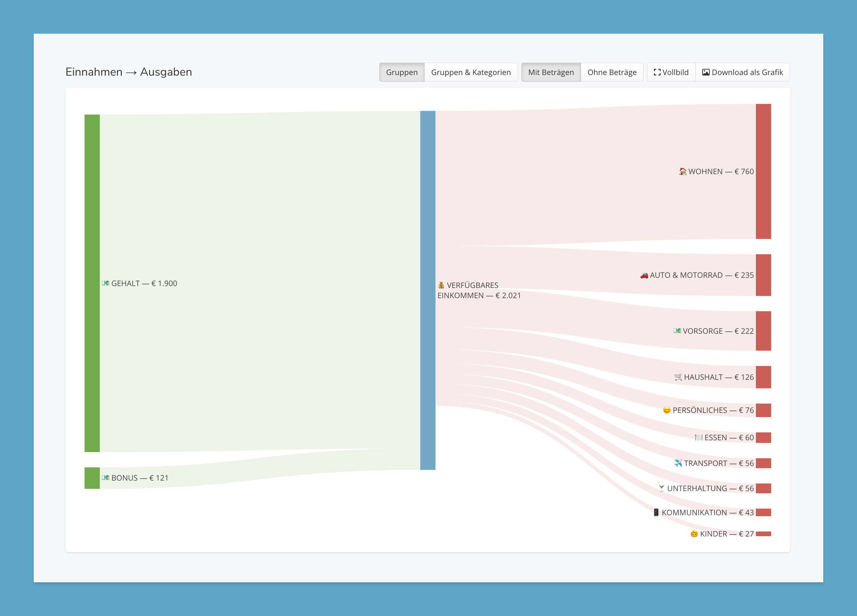Click the cocktail glass icon by UNTERHALTUNG
857x616 pixels.
pyautogui.click(x=661, y=488)
